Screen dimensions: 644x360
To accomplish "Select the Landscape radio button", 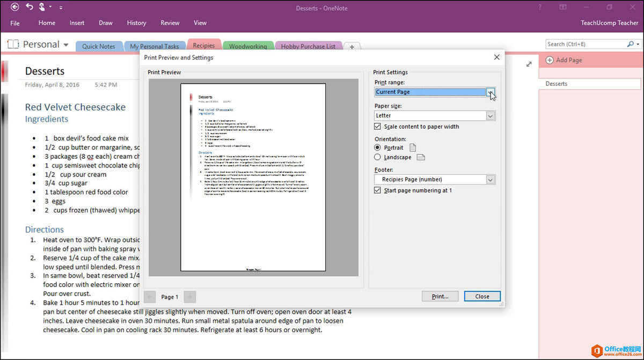I will (377, 157).
